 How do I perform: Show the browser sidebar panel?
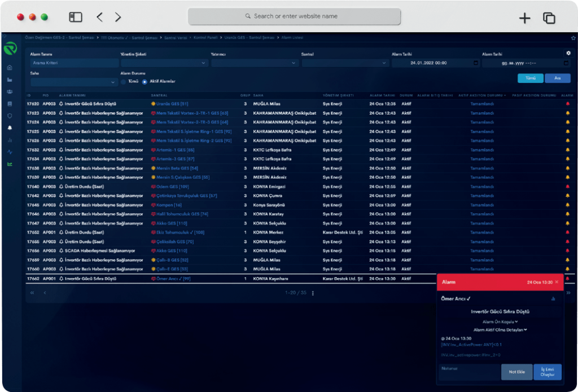[x=76, y=17]
